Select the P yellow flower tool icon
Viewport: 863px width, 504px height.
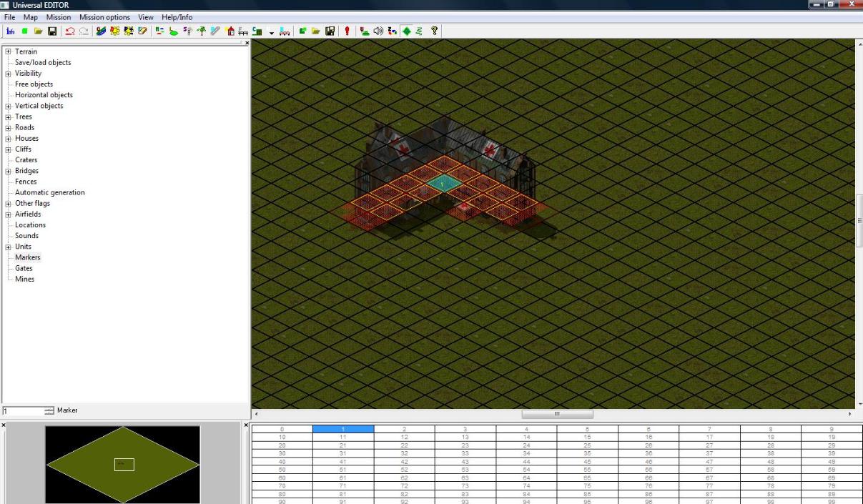pyautogui.click(x=129, y=31)
